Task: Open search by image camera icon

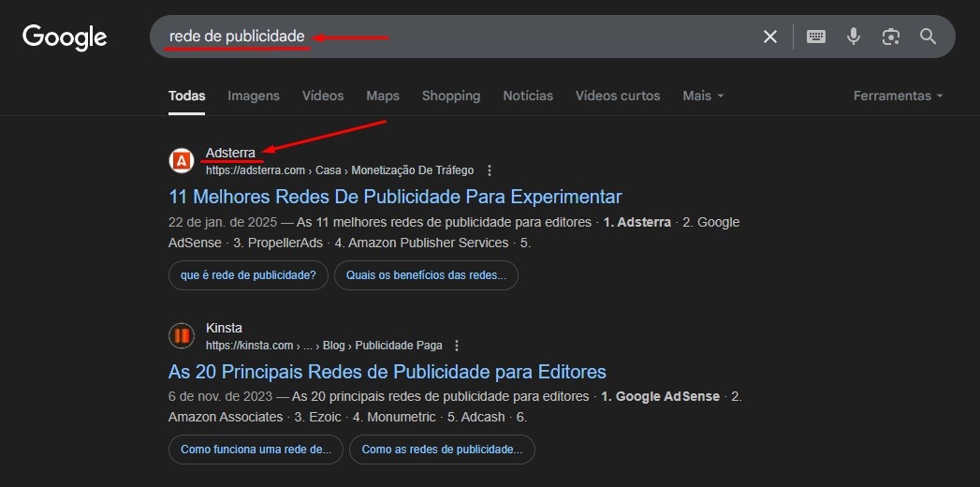Action: [x=891, y=37]
